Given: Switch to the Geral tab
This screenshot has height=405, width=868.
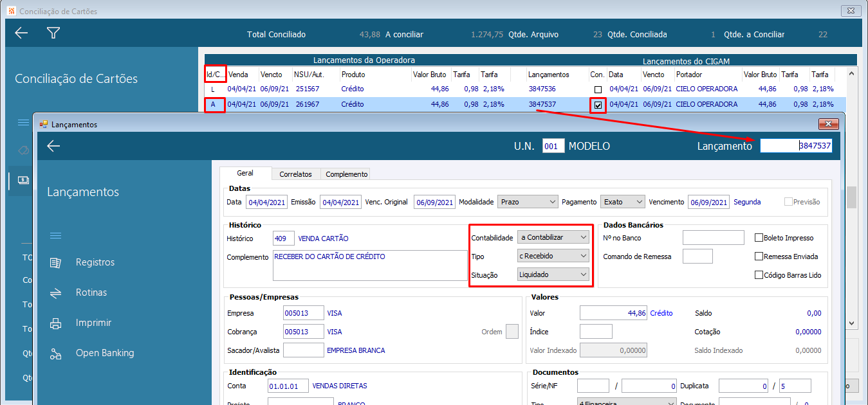Looking at the screenshot, I should point(245,173).
